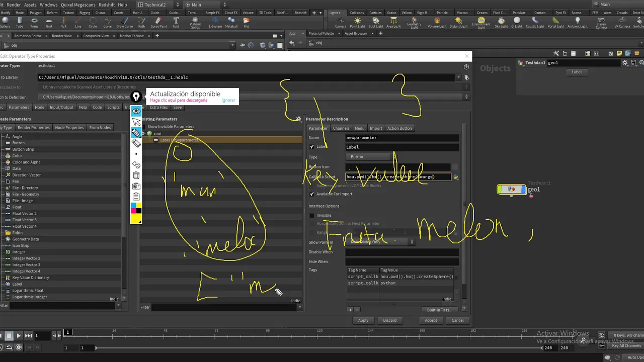The image size is (644, 362).
Task: Click the timeline frame 1 marker
Action: (68, 332)
